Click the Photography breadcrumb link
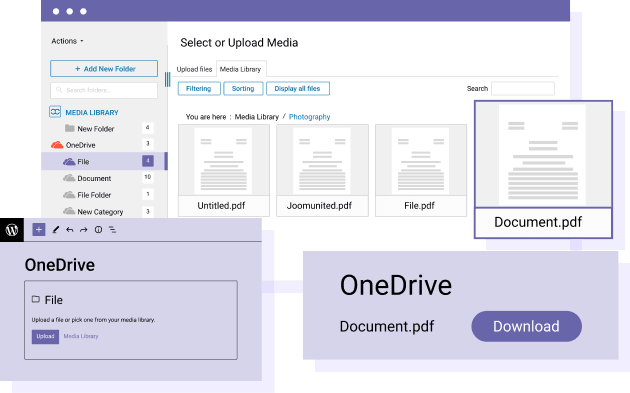The image size is (630, 393). [309, 117]
